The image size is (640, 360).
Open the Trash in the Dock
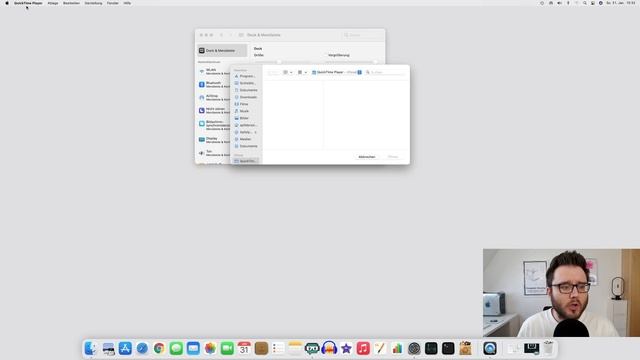549,349
